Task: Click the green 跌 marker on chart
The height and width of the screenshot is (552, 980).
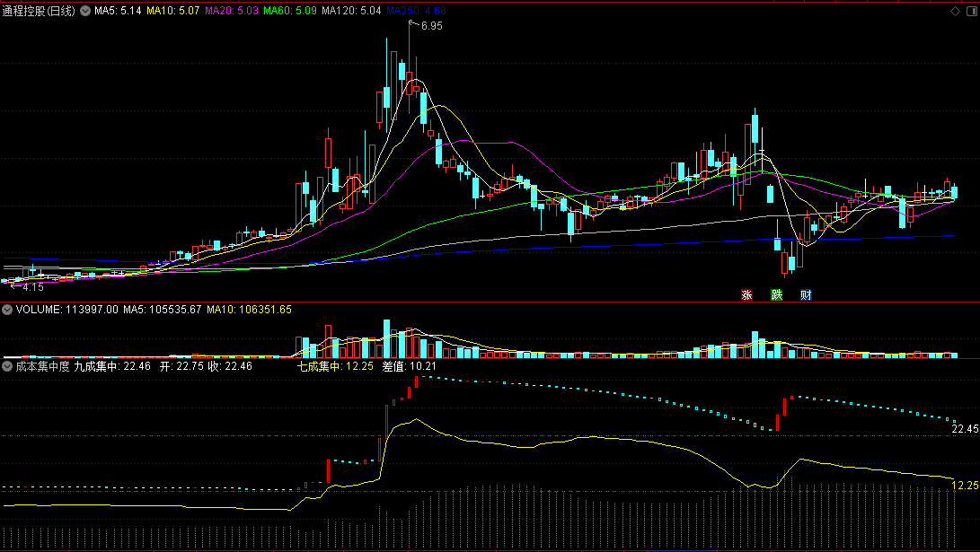Action: (x=776, y=294)
